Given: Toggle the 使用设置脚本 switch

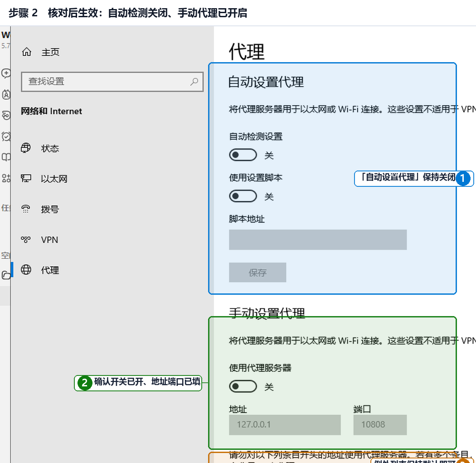Looking at the screenshot, I should [x=243, y=196].
